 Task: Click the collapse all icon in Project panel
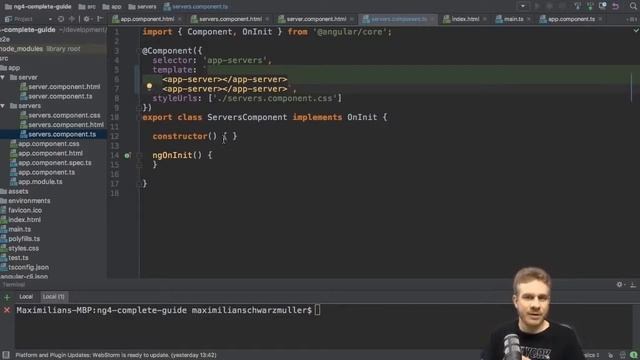pyautogui.click(x=72, y=19)
